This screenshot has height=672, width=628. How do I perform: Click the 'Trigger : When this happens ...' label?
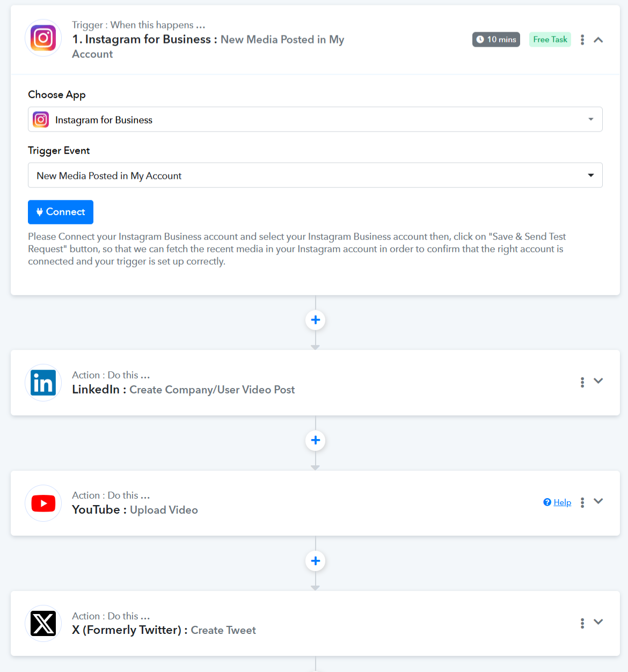[138, 25]
